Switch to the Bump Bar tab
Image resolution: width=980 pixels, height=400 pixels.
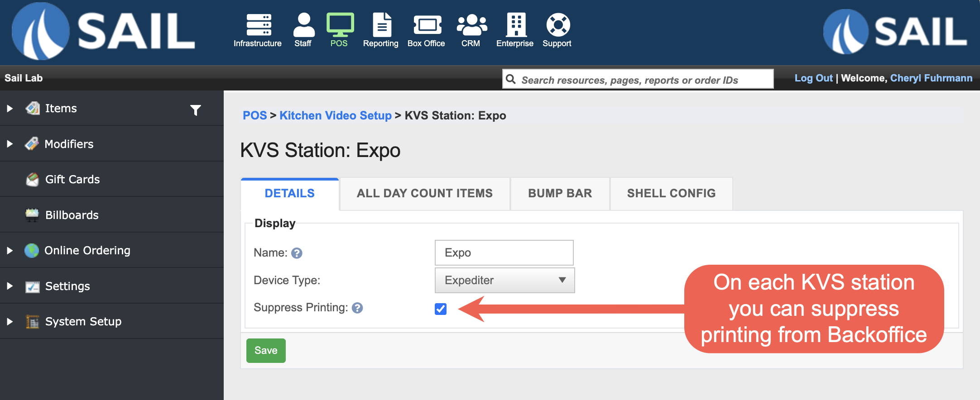tap(560, 194)
